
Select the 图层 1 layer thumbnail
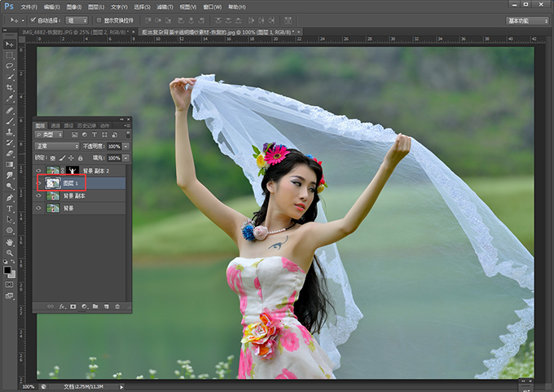click(x=55, y=183)
